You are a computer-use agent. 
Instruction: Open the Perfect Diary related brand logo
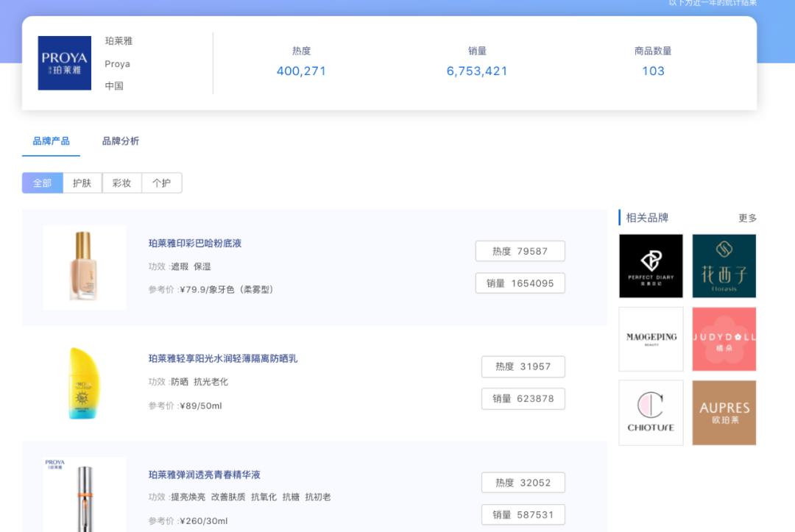(651, 266)
